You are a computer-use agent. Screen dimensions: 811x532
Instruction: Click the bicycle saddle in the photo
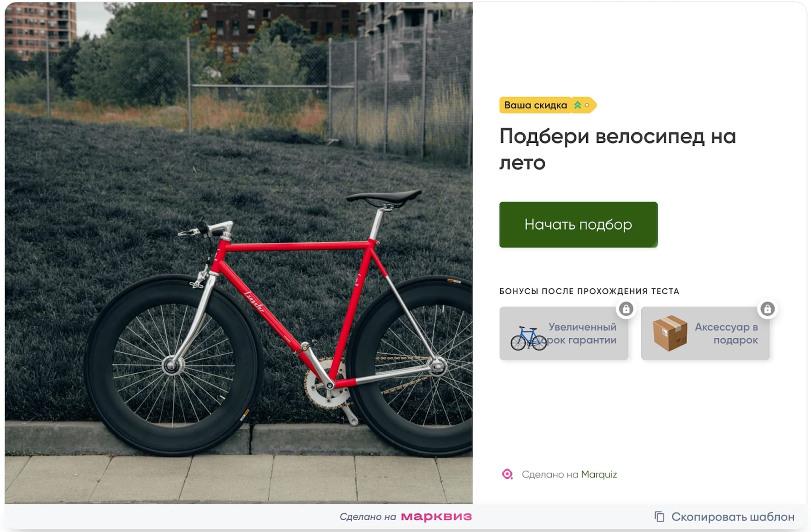(x=384, y=197)
